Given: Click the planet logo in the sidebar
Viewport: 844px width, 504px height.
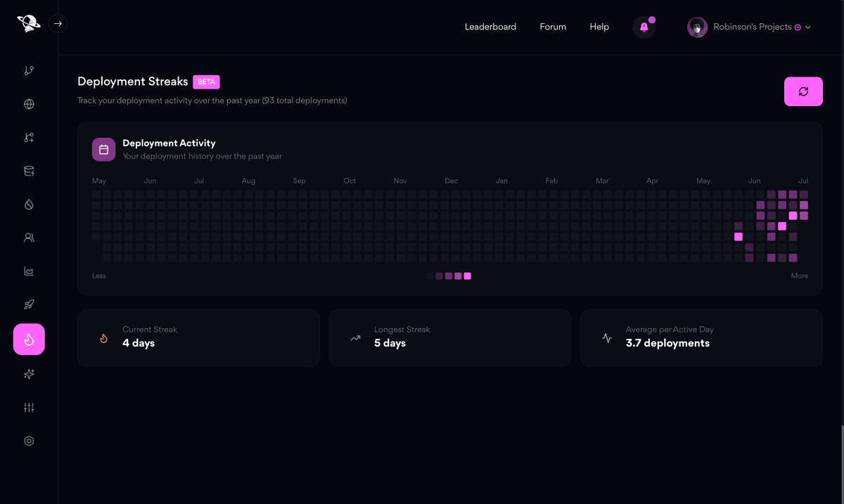Looking at the screenshot, I should pyautogui.click(x=28, y=23).
